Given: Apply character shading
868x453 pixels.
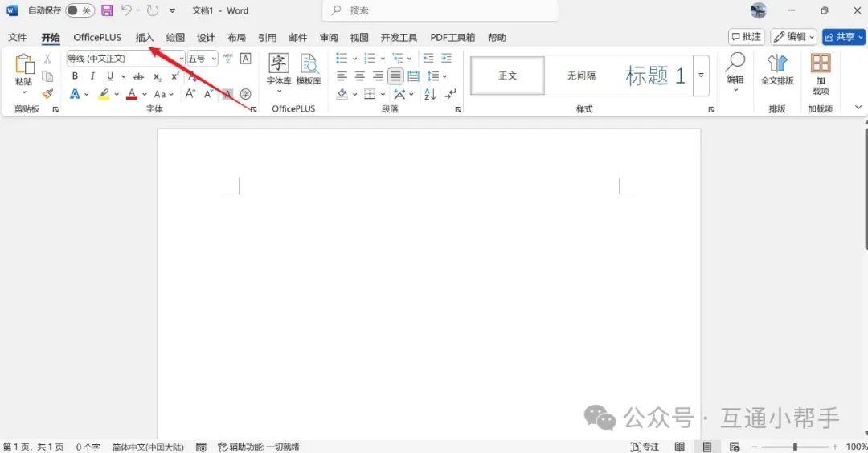Looking at the screenshot, I should click(x=227, y=94).
